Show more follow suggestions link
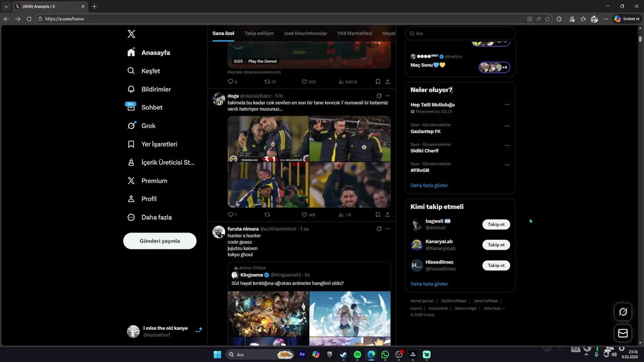Screen dimensions: 644x362 tap(429, 284)
